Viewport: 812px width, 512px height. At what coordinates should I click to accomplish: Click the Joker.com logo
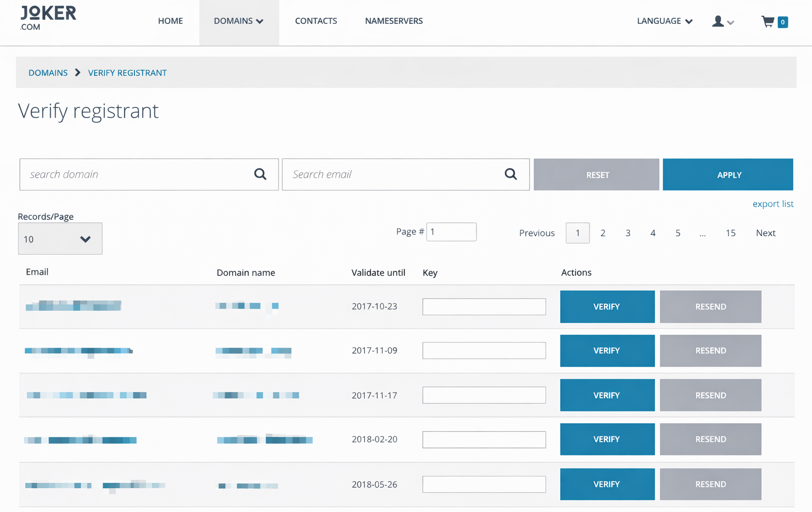tap(48, 18)
